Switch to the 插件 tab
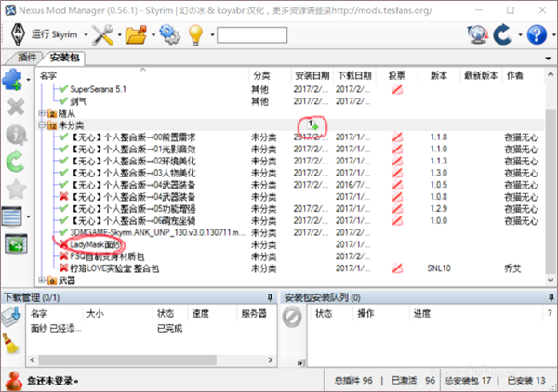The image size is (558, 392). (x=27, y=58)
